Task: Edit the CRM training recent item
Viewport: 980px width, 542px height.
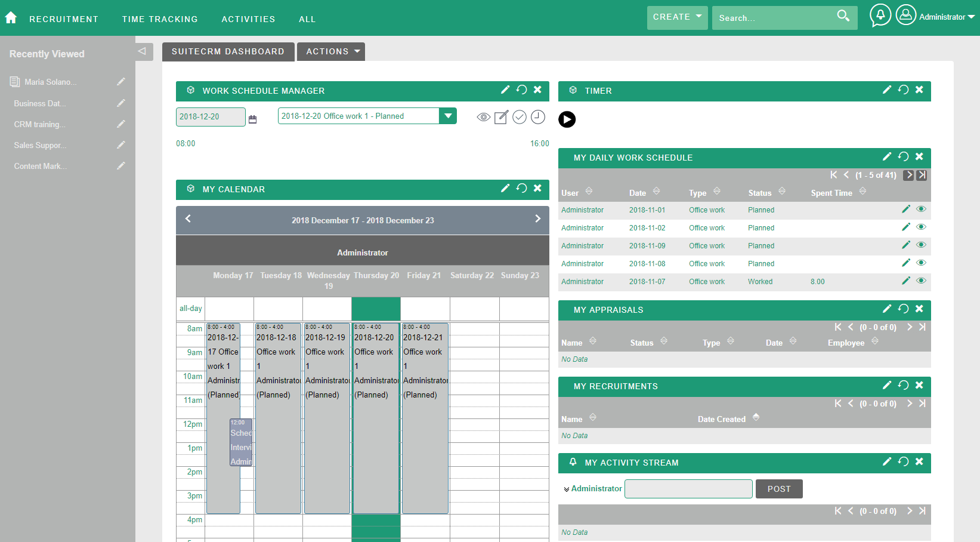Action: (121, 124)
